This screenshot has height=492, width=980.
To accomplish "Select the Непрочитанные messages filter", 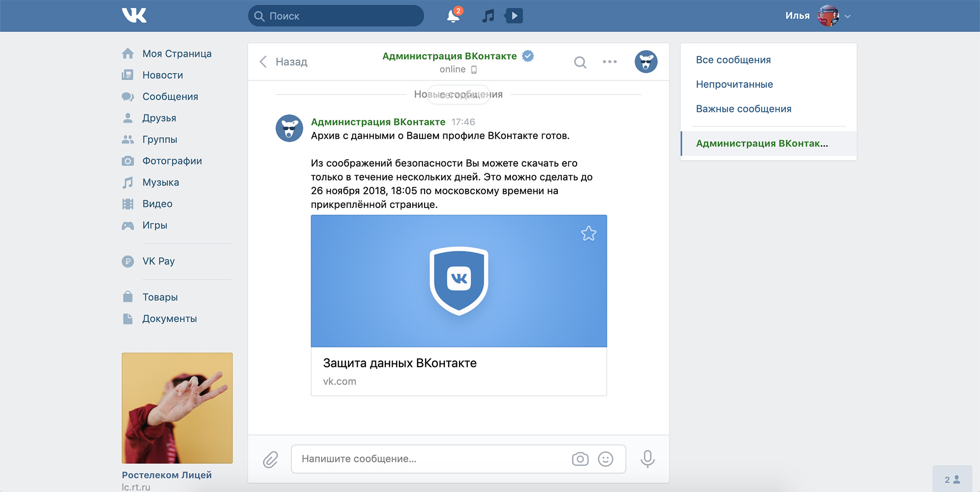I will tap(734, 84).
